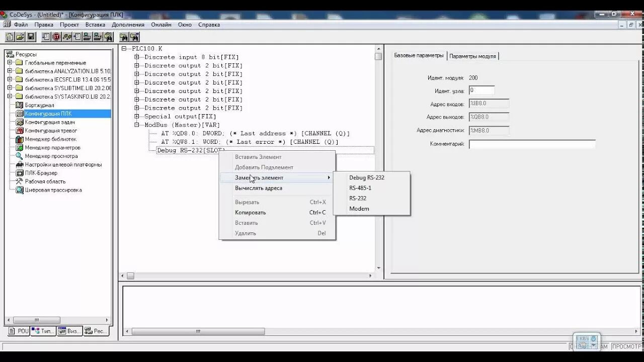Switch to the Тип... bottom tab

(x=43, y=331)
